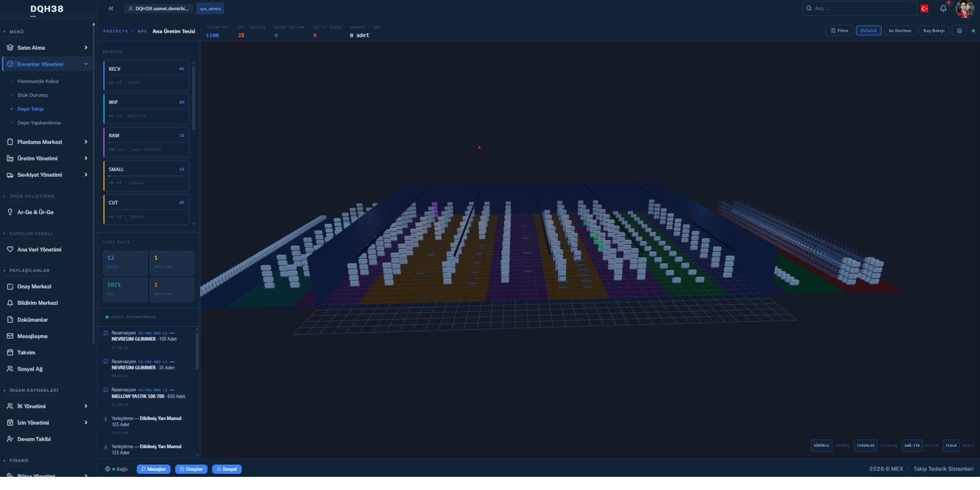Click the Devam Takibi person icon
The image size is (980, 490).
(10, 439)
